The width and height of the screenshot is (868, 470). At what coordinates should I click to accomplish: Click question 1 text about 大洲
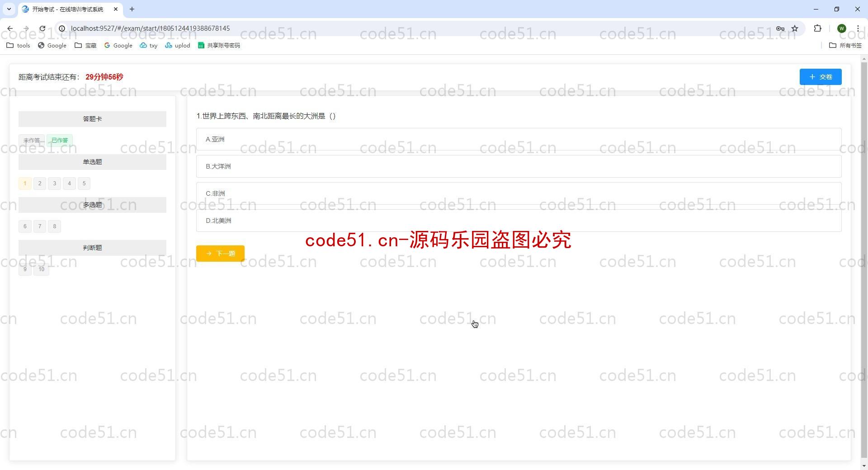tap(266, 116)
